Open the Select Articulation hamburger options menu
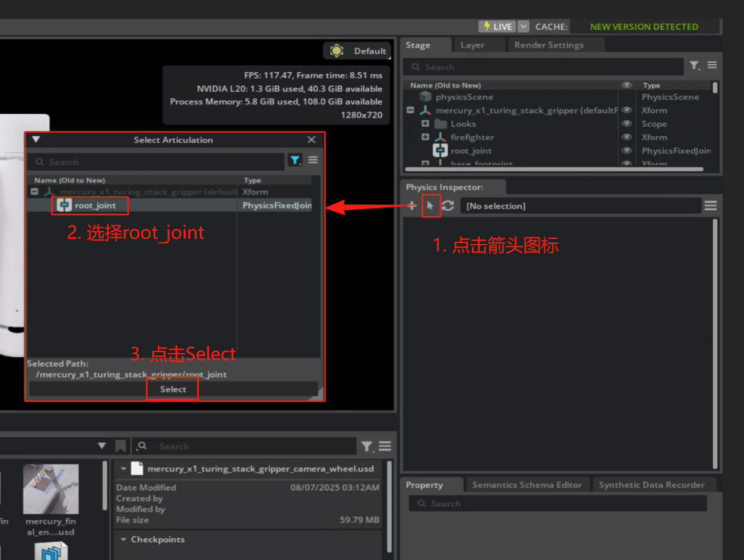744x560 pixels. (x=313, y=160)
